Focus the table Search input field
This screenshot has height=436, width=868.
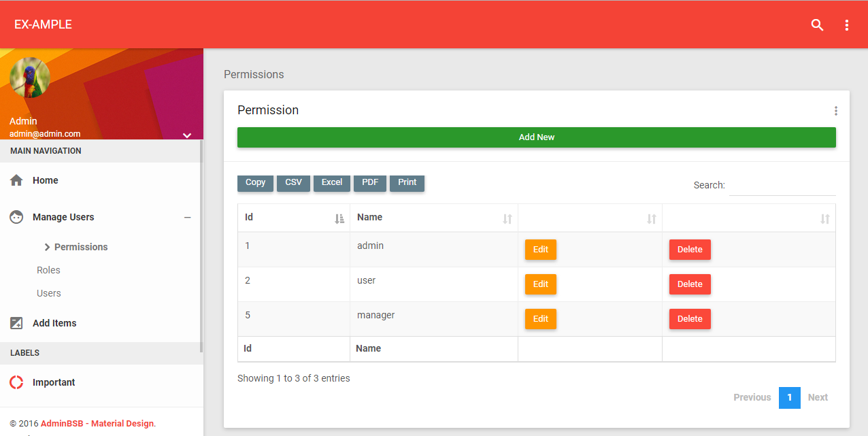point(782,185)
